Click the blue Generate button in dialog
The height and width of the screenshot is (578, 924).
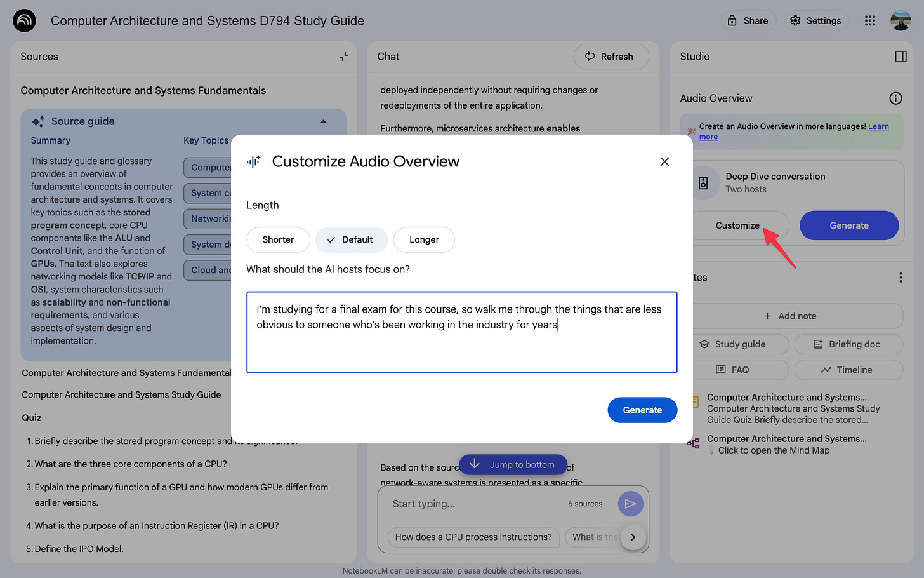[x=642, y=410]
